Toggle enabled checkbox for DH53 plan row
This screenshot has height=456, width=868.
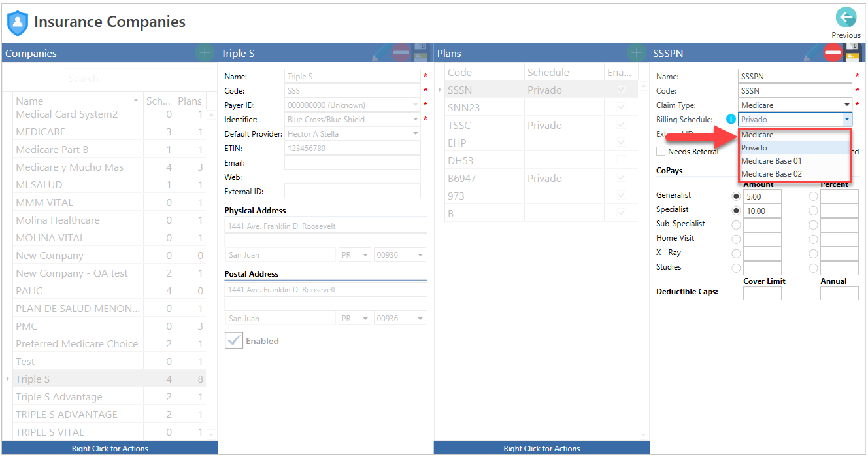(x=621, y=160)
